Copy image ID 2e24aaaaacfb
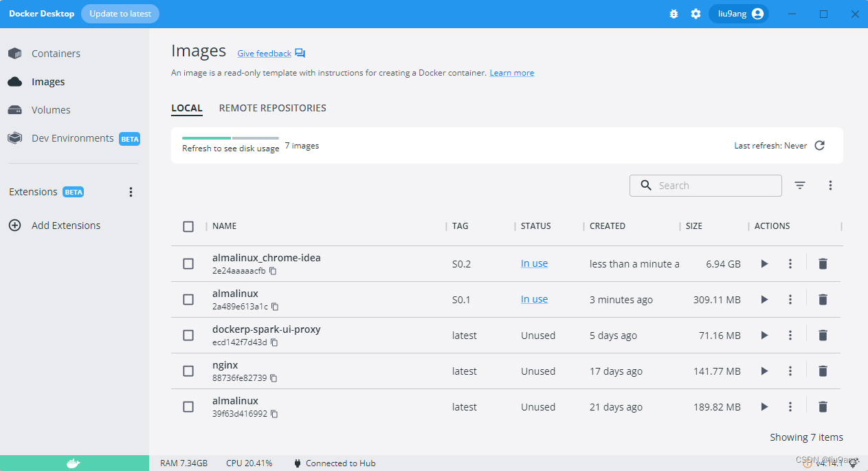The height and width of the screenshot is (471, 868). tap(273, 271)
